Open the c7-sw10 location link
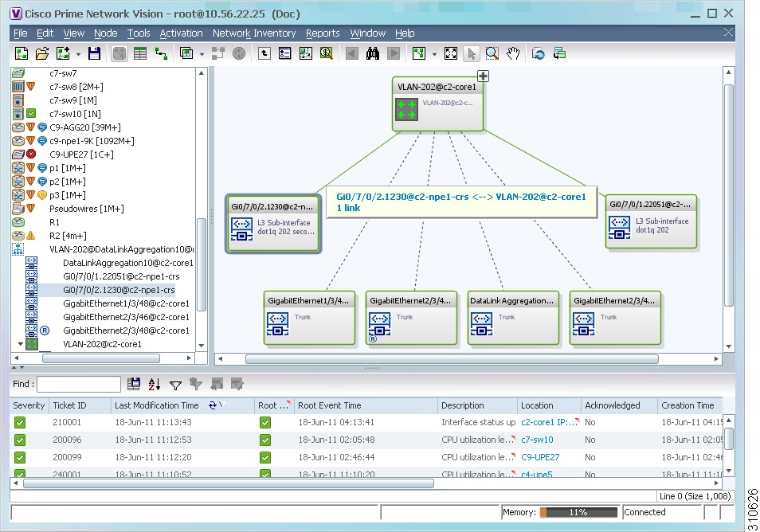This screenshot has width=760, height=532. pos(537,440)
